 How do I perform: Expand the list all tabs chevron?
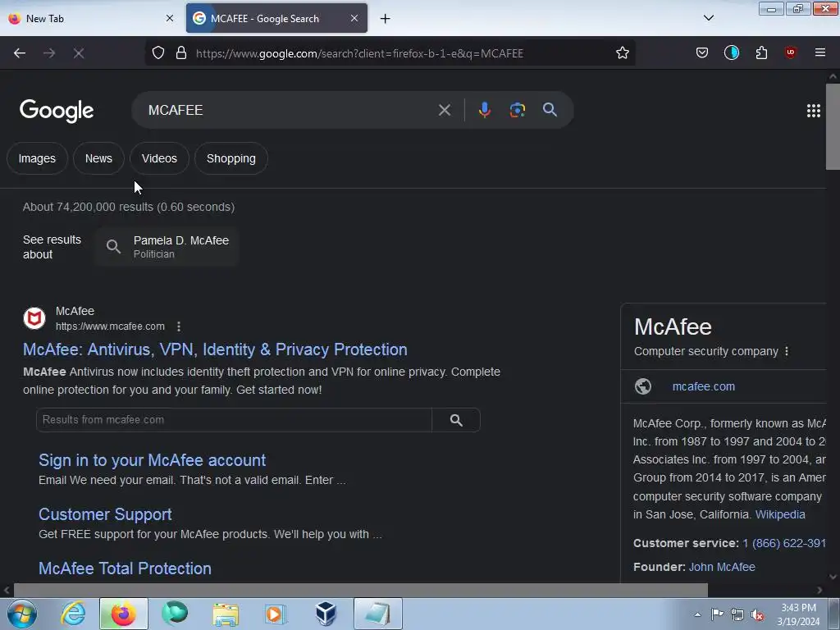pos(708,18)
